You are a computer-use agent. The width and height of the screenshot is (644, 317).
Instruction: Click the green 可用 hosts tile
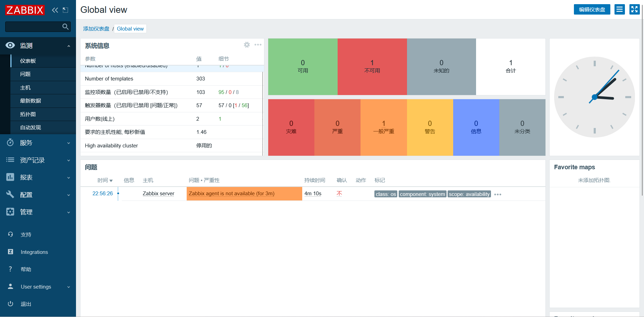click(303, 67)
